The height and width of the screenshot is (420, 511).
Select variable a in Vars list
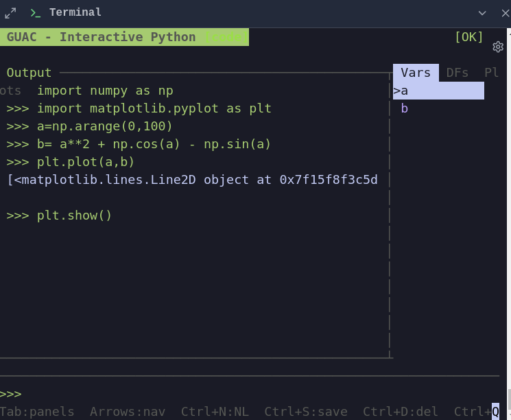click(438, 91)
